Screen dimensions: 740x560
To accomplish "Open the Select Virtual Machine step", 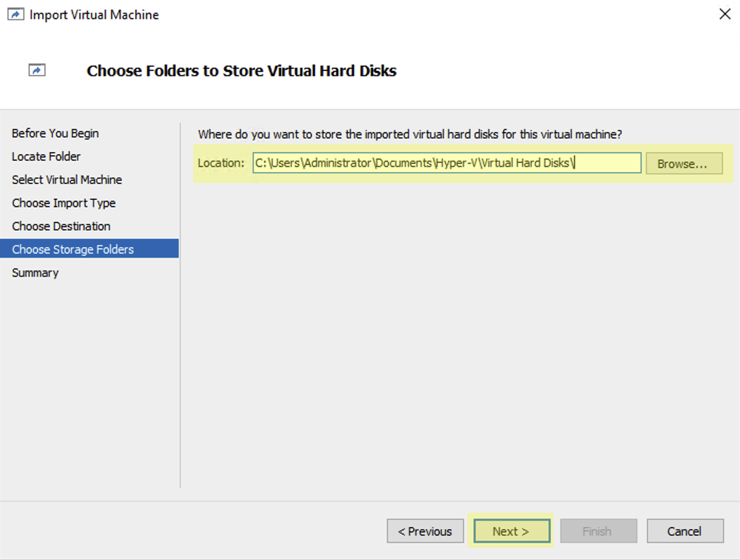I will [x=67, y=180].
